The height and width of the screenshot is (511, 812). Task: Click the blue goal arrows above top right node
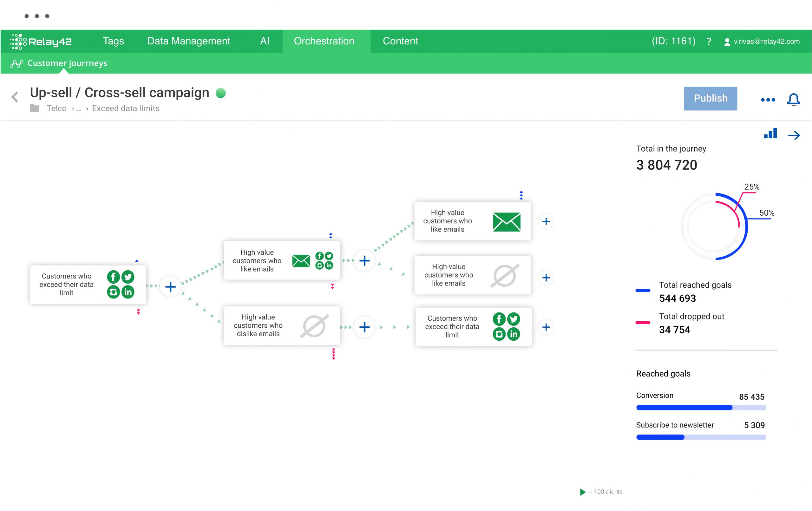click(x=521, y=195)
